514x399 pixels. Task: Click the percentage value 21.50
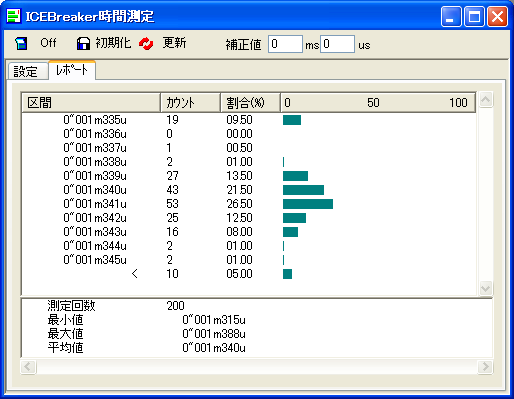point(239,190)
